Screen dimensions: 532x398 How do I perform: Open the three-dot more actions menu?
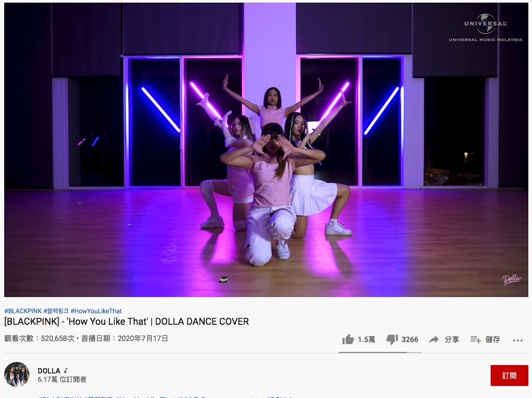click(518, 340)
